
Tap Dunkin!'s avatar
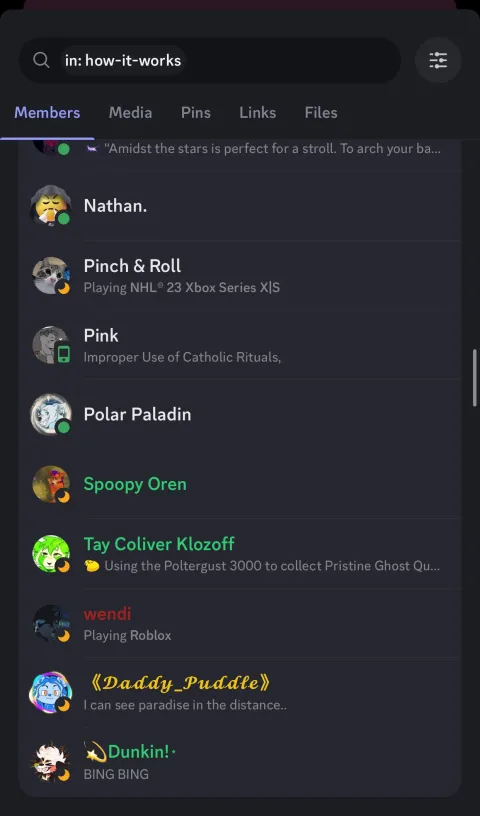point(50,762)
